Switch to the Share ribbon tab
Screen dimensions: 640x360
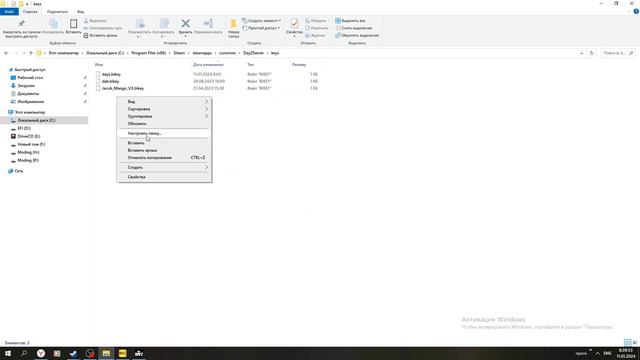57,12
